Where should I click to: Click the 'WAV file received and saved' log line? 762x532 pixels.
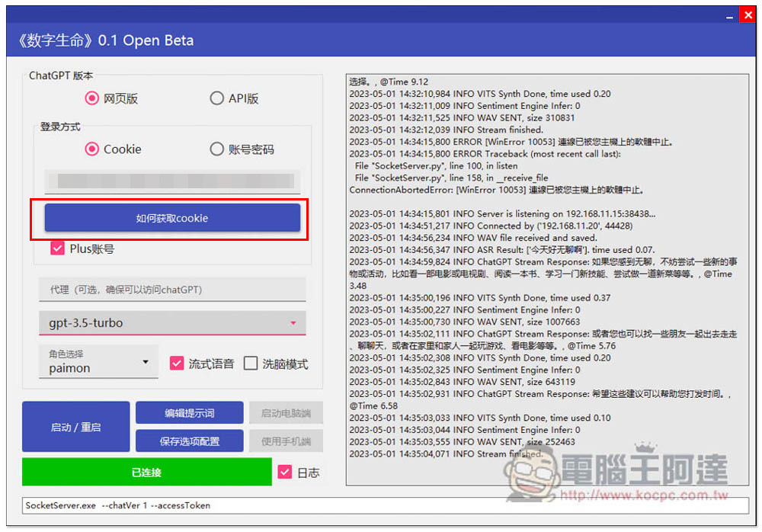pos(473,238)
